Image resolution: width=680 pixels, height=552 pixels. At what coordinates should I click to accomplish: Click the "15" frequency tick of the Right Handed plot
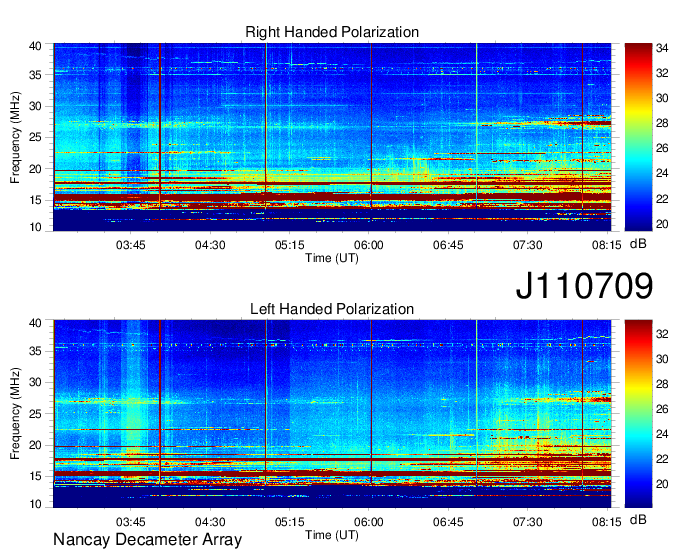click(35, 200)
